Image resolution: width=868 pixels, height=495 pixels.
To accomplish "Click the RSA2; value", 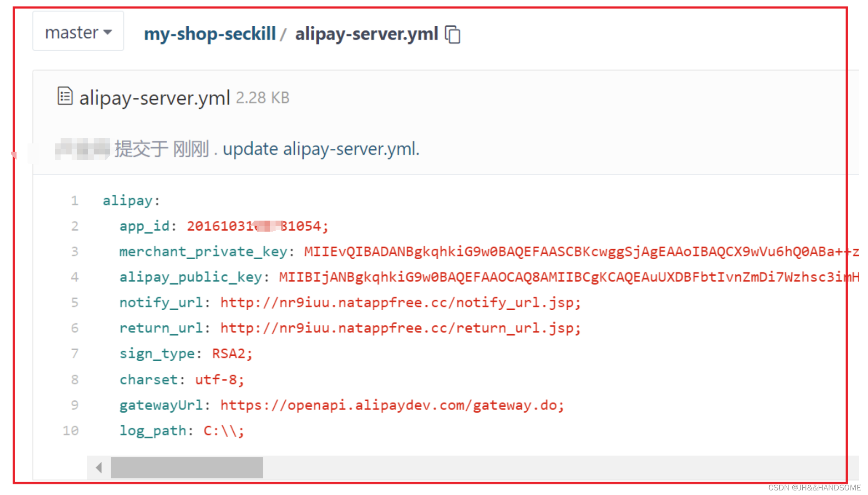I will pos(232,354).
